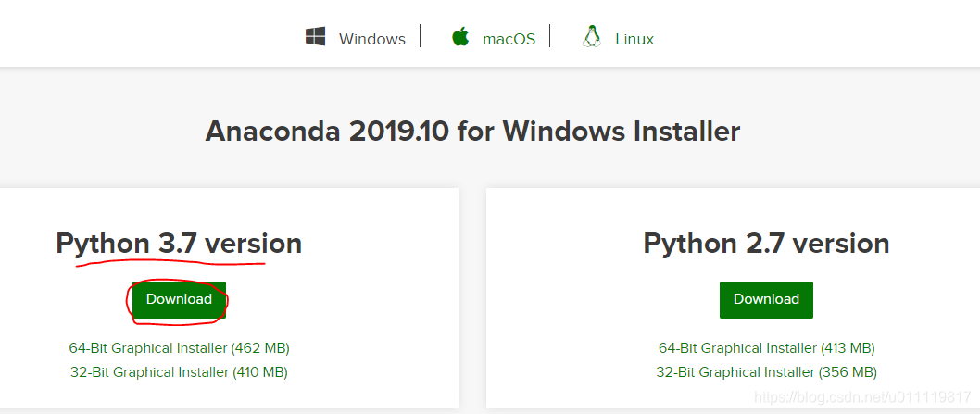The width and height of the screenshot is (980, 414).
Task: Download the Python 2.7 version
Action: [766, 299]
